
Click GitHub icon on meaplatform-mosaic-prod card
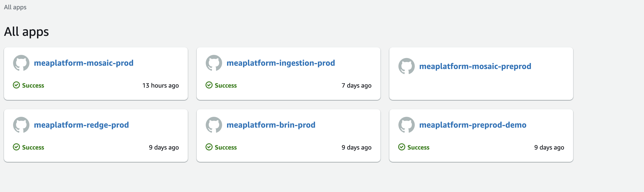point(21,63)
